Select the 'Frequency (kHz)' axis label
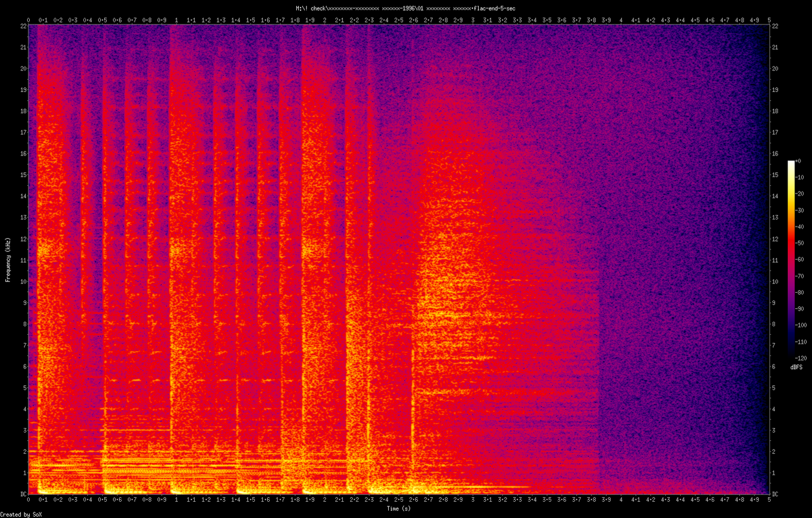The height and width of the screenshot is (518, 812). 8,259
